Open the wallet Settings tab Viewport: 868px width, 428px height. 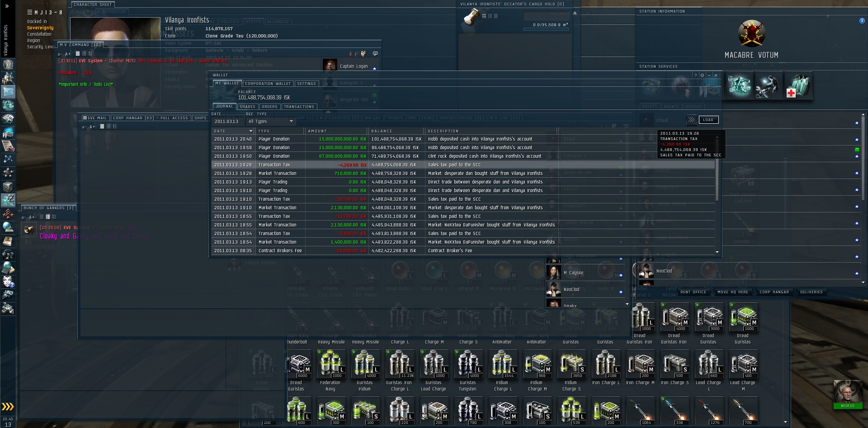(307, 84)
